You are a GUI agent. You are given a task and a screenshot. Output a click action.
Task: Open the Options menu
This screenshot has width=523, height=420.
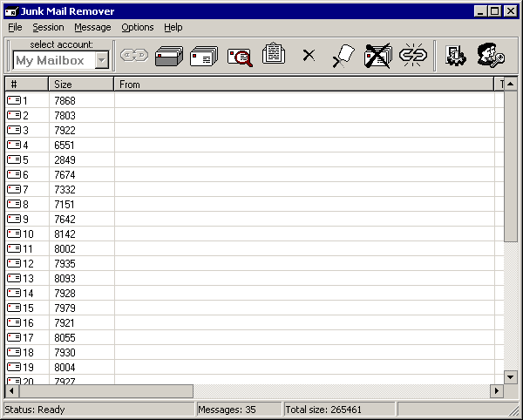click(x=138, y=27)
